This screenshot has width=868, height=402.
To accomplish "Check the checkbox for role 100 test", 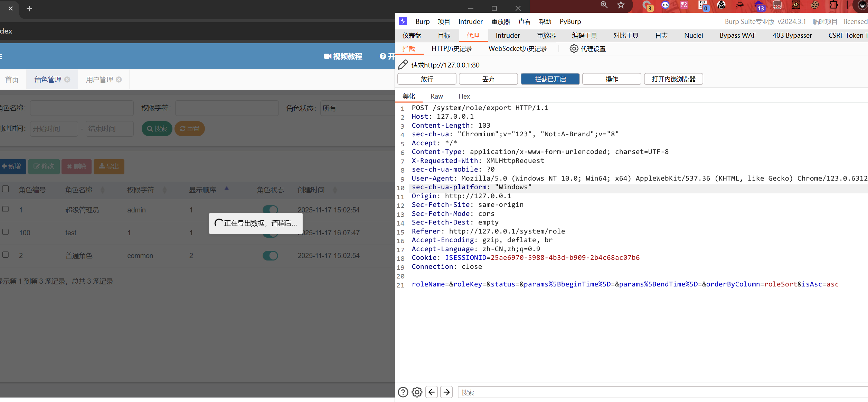I will pyautogui.click(x=6, y=232).
